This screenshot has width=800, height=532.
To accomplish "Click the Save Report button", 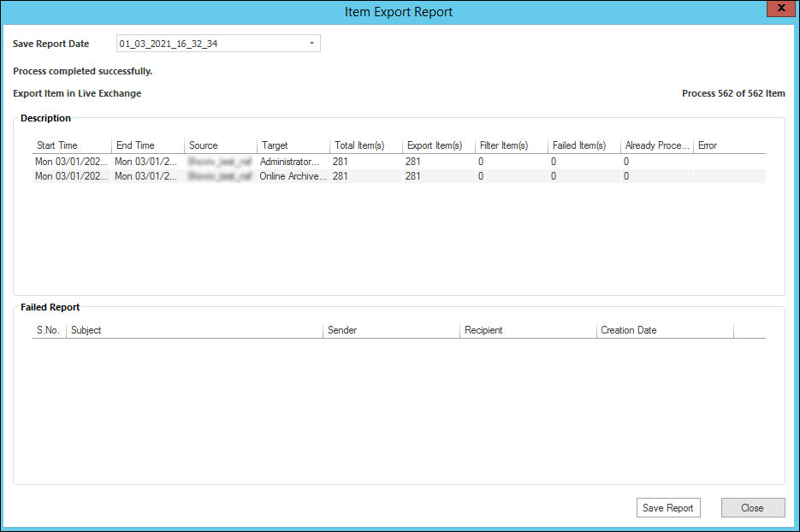I will (x=668, y=507).
